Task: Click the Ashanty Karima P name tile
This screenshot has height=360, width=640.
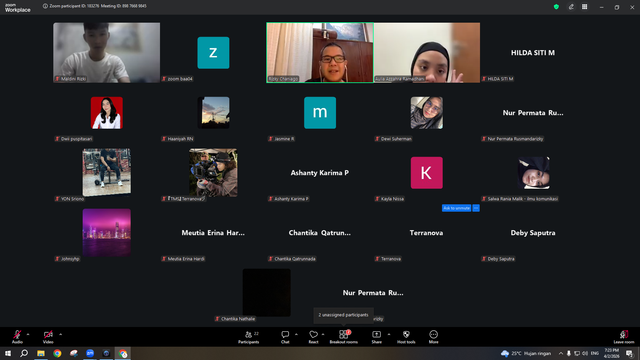Action: click(320, 173)
